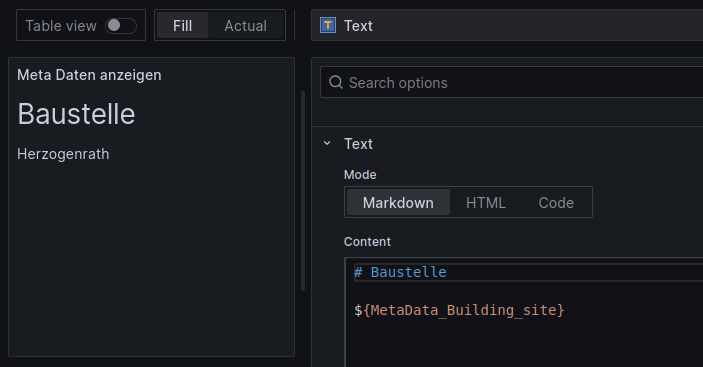Screen dimensions: 703x367
Task: Open the Text visualization picker
Action: pos(507,25)
